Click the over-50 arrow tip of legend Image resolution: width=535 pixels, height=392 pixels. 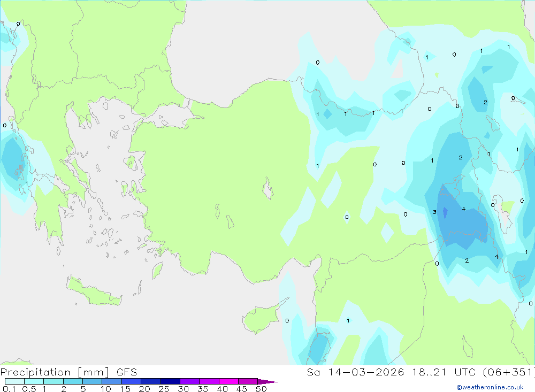[x=268, y=382]
